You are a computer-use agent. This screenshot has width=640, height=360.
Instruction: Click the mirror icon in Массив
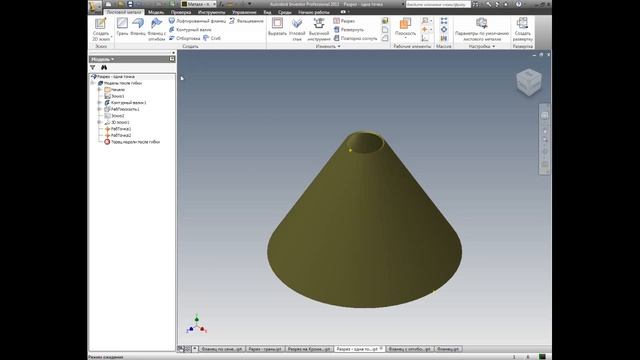tap(444, 38)
